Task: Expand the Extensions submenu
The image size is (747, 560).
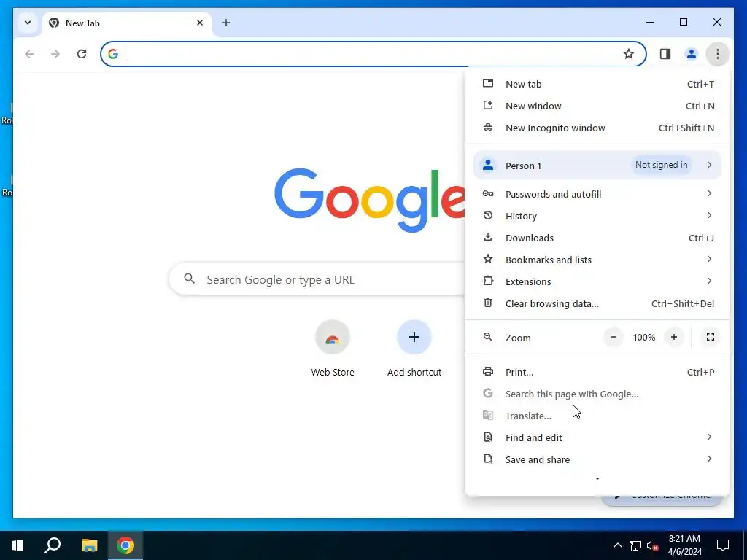Action: point(597,281)
